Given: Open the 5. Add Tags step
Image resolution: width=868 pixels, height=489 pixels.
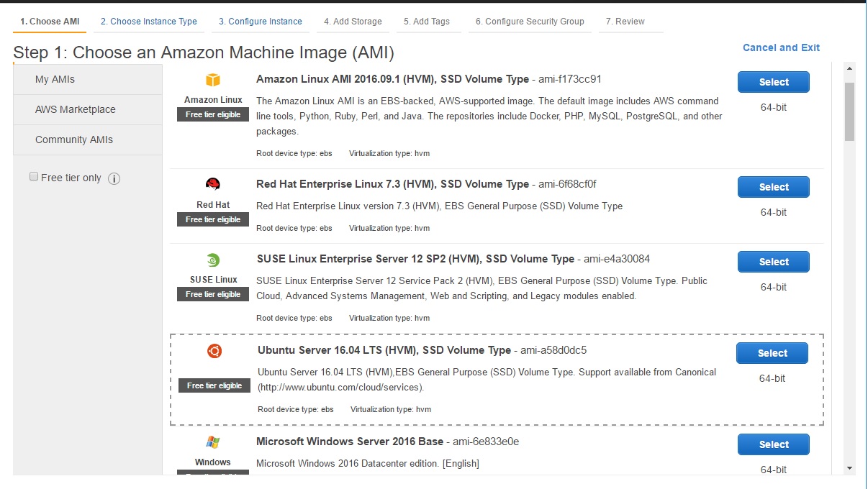Looking at the screenshot, I should point(427,22).
